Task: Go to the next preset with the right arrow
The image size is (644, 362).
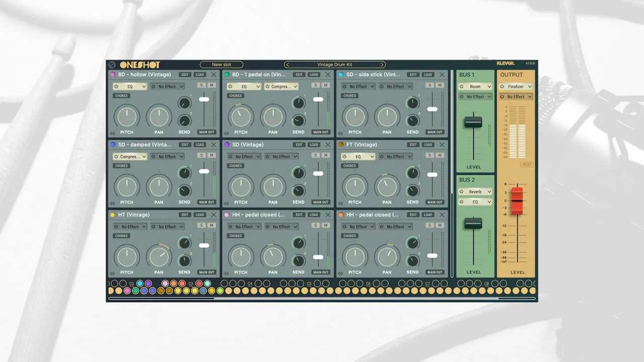Action: 382,64
